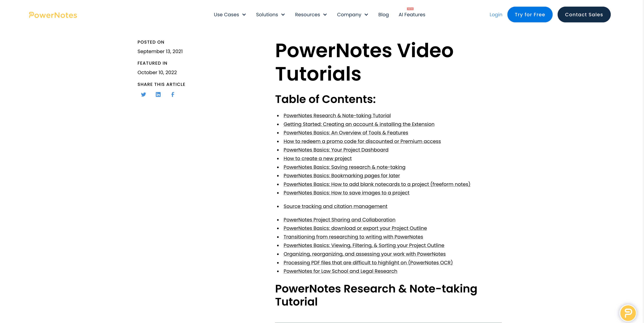Viewport: 644px width, 323px height.
Task: Select AI Features menu tab
Action: (x=412, y=14)
